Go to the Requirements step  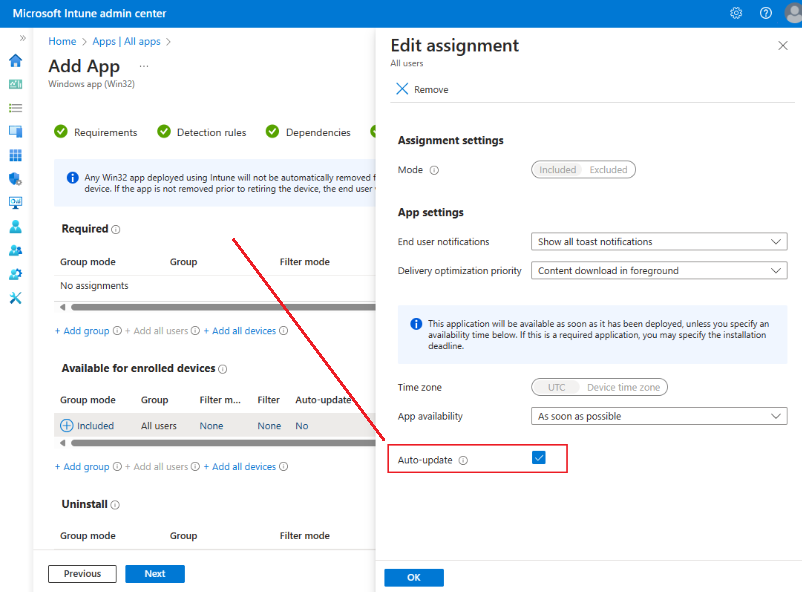(96, 132)
